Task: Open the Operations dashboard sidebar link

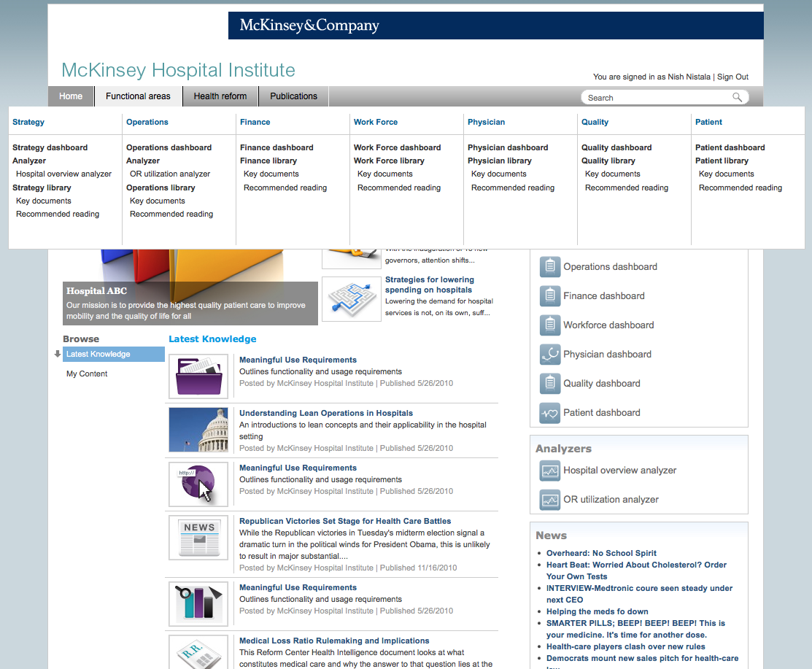Action: point(610,267)
